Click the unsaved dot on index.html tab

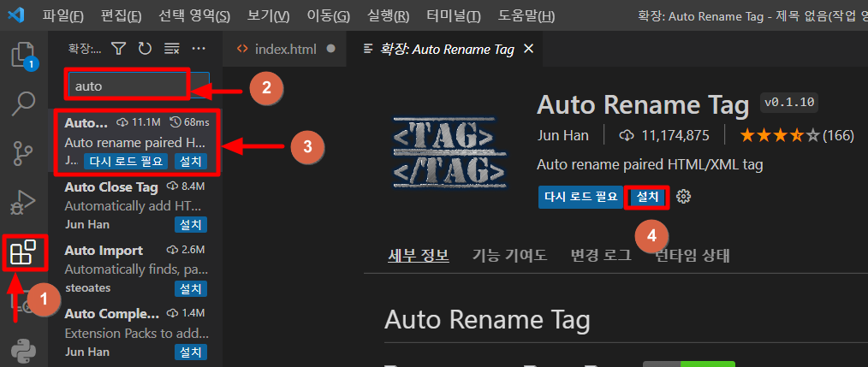click(x=331, y=49)
